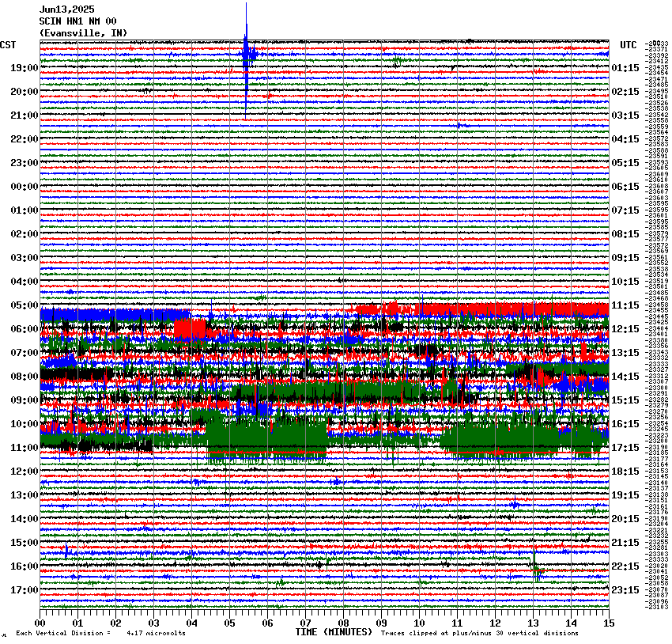Select the 11:00 CST row label
The width and height of the screenshot is (672, 644).
[x=25, y=448]
